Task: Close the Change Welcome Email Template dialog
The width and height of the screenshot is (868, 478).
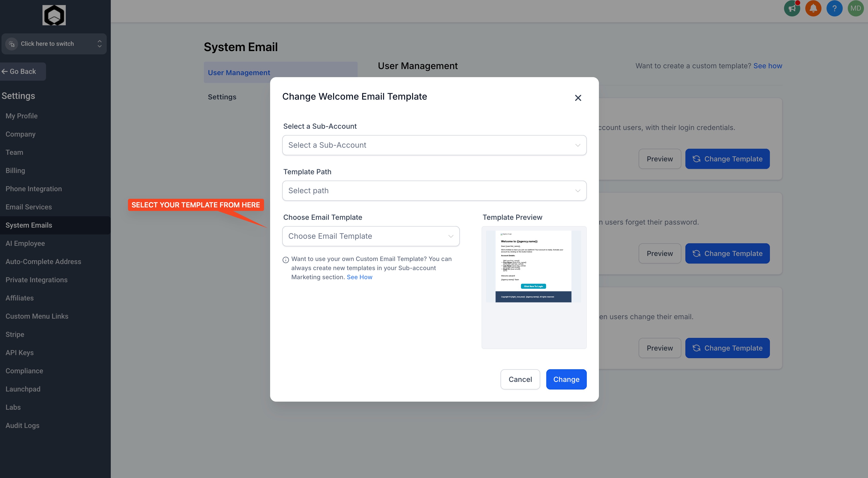Action: pos(578,98)
